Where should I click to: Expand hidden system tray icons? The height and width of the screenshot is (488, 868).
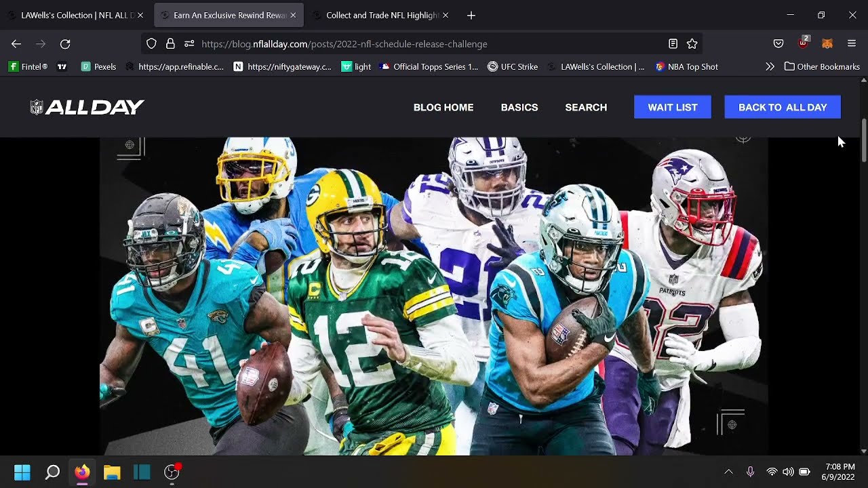[x=728, y=472]
